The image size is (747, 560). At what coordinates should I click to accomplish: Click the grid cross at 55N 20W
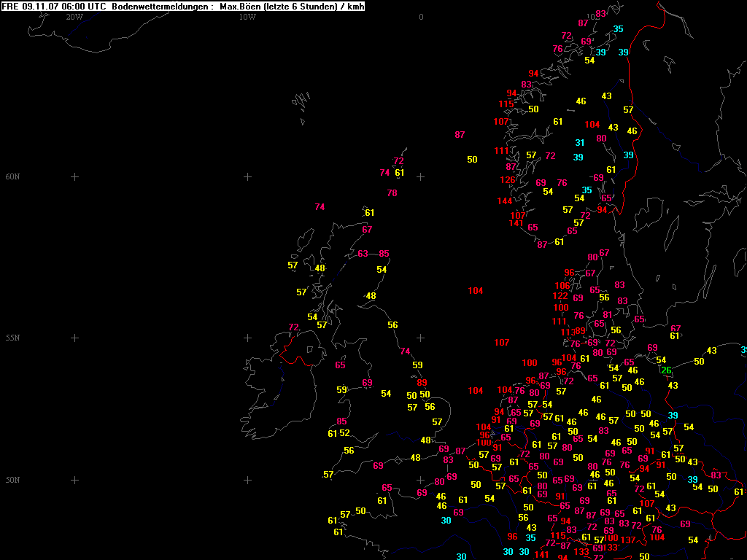74,338
